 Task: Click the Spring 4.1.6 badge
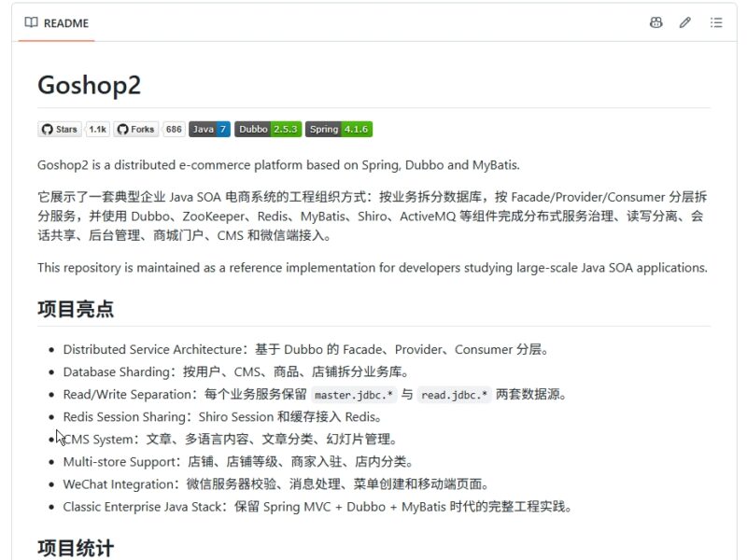pos(339,129)
